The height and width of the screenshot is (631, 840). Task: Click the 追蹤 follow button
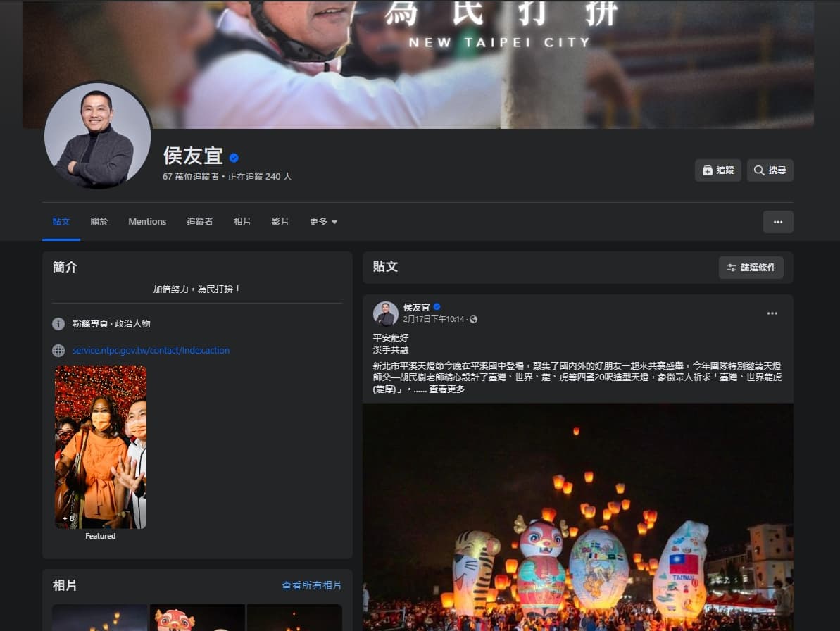tap(718, 170)
